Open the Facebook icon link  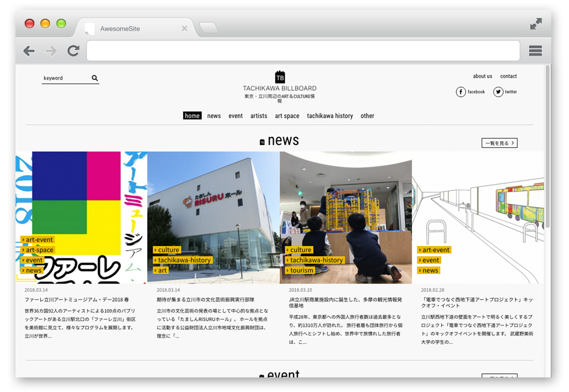click(x=461, y=92)
